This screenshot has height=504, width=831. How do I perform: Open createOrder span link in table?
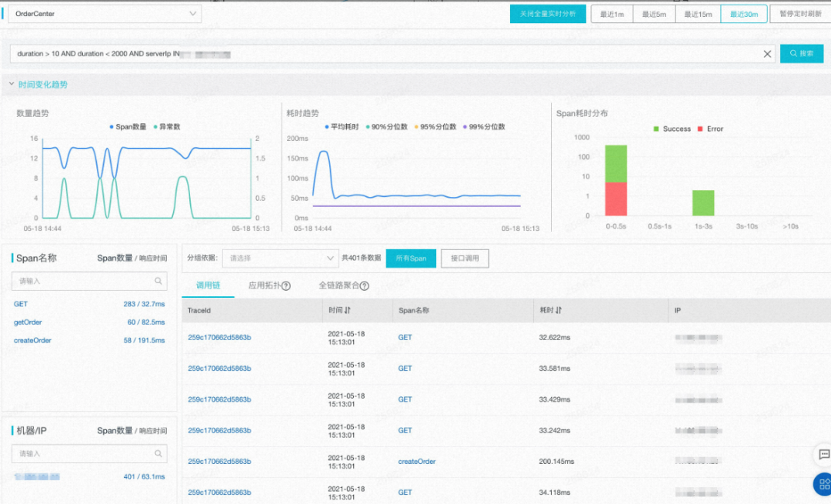(x=416, y=462)
